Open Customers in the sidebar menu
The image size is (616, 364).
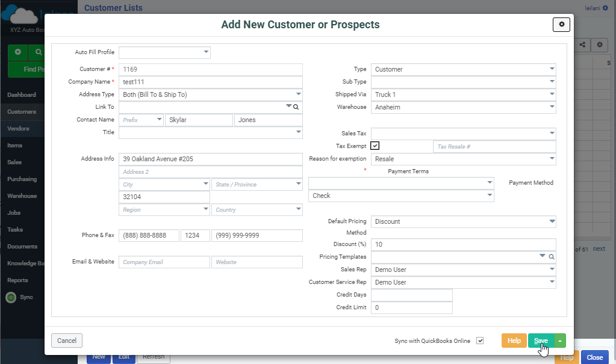pos(22,112)
